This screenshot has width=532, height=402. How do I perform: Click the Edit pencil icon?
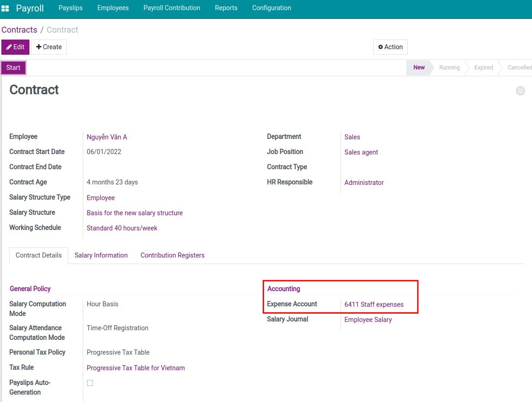[x=15, y=47]
